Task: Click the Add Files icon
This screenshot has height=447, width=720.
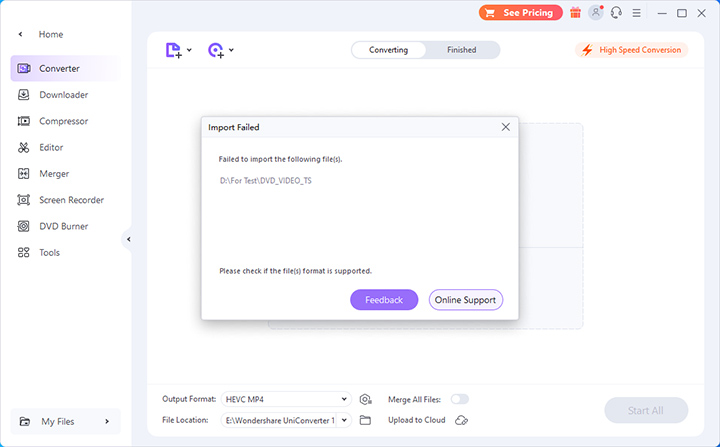Action: pos(174,50)
